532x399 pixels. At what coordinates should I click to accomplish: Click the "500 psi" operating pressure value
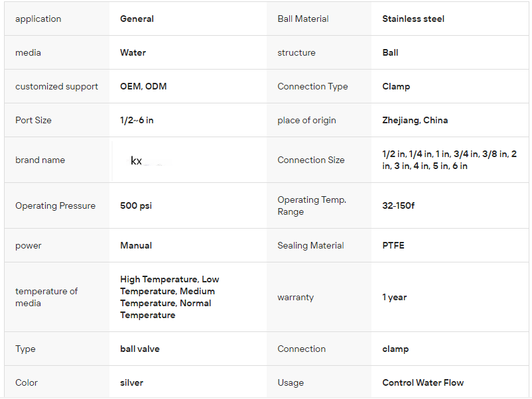pyautogui.click(x=136, y=206)
